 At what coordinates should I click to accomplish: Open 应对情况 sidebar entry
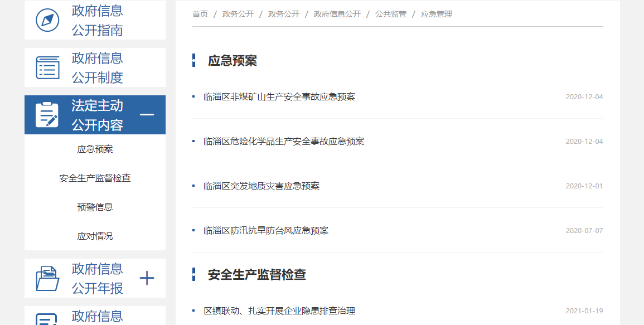pyautogui.click(x=95, y=236)
